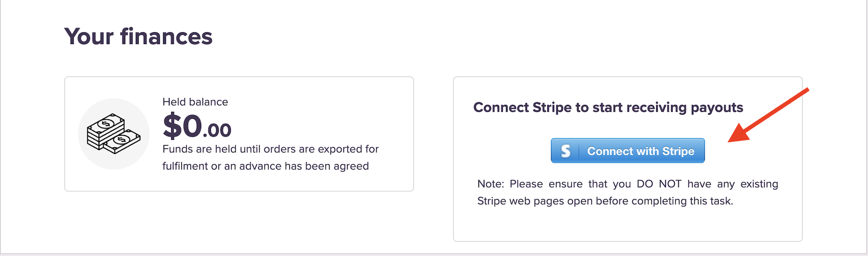Click the "Held balance" label
868x256 pixels.
[195, 102]
